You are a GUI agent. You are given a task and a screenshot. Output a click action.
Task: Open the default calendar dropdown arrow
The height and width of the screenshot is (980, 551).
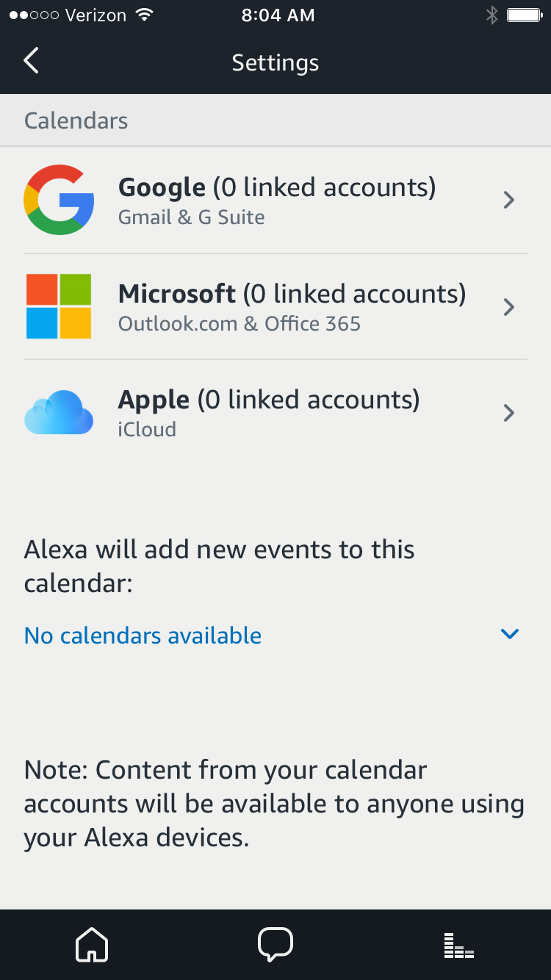(x=510, y=634)
